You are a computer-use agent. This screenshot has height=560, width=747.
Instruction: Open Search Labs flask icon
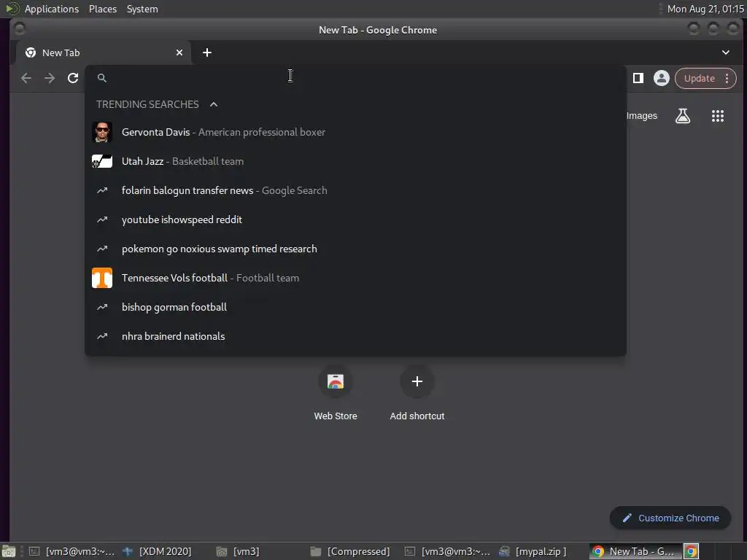point(683,116)
